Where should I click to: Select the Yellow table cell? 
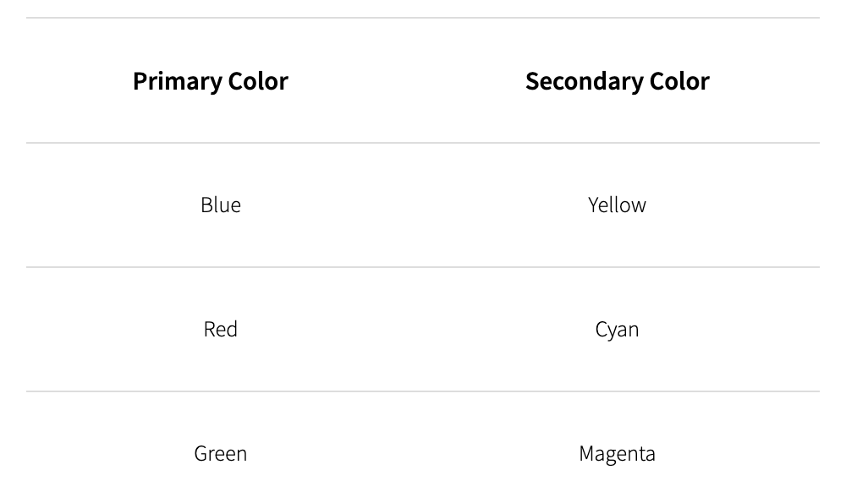tap(617, 205)
